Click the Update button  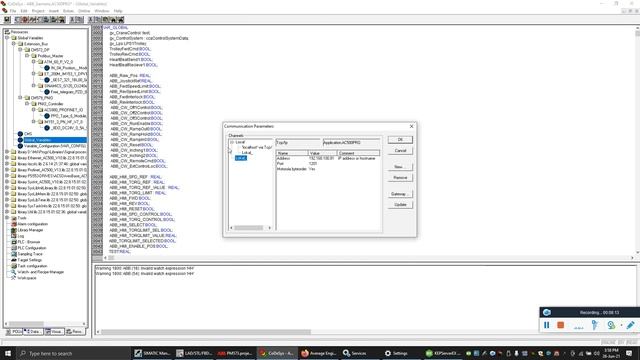tap(400, 204)
